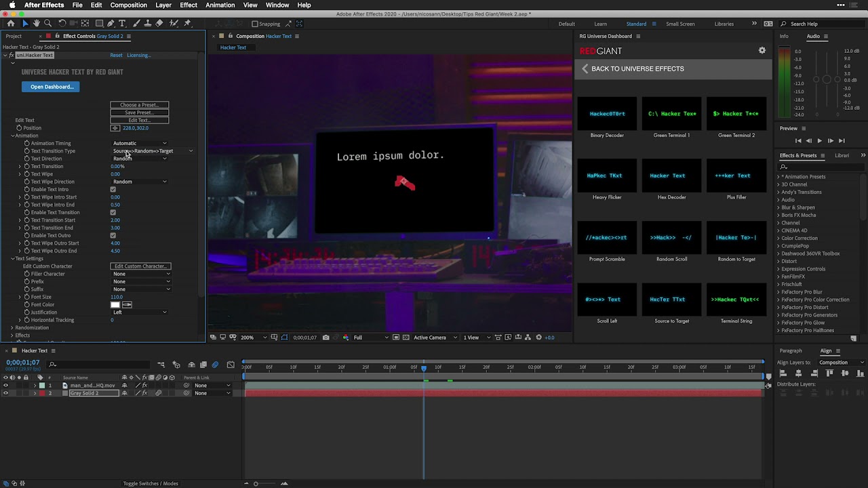Toggle lock on Effect Controls panel
This screenshot has height=488, width=868.
click(58, 36)
